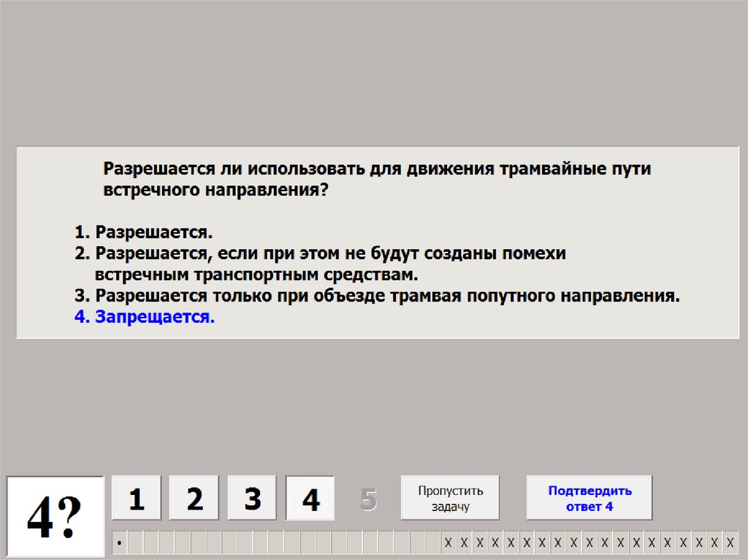Choose option 3 about passing a tram
Viewport: 748px width, 560px height.
pos(377,296)
